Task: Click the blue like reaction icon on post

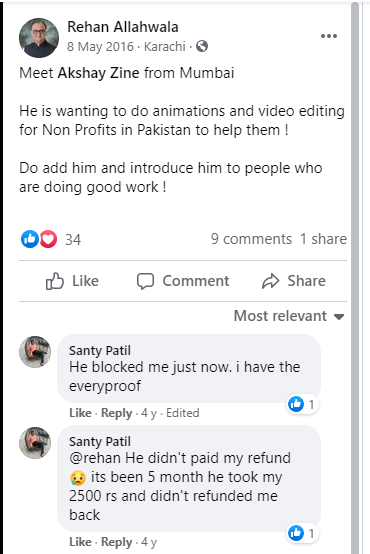Action: click(30, 239)
